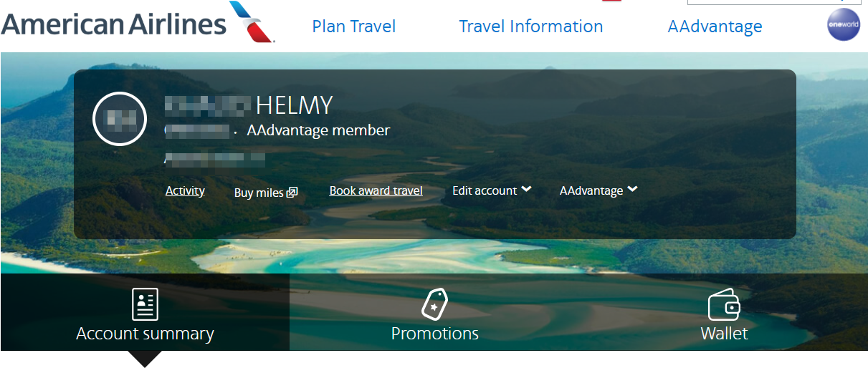
Task: Select the Buy miles link text
Action: tap(259, 193)
